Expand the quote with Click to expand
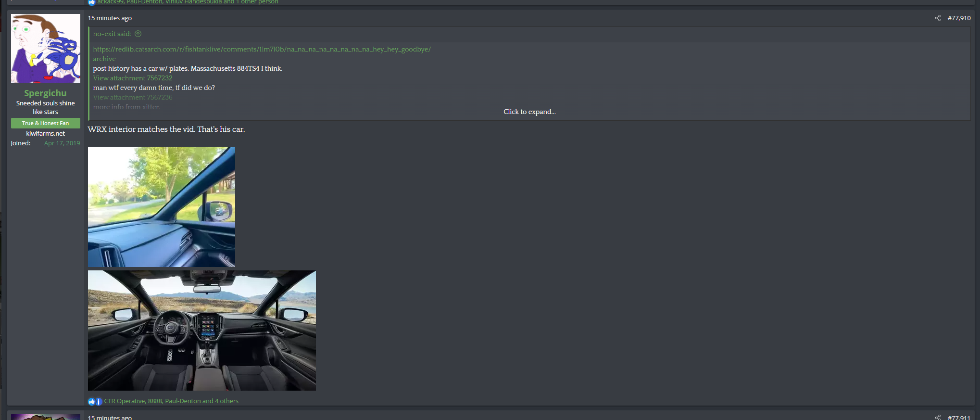980x420 pixels. (x=529, y=112)
